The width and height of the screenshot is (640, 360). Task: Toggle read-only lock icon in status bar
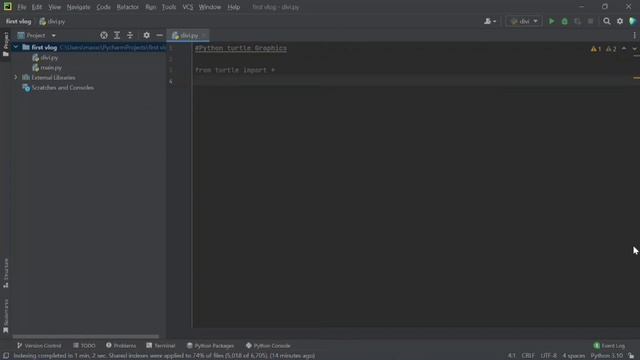click(x=631, y=356)
